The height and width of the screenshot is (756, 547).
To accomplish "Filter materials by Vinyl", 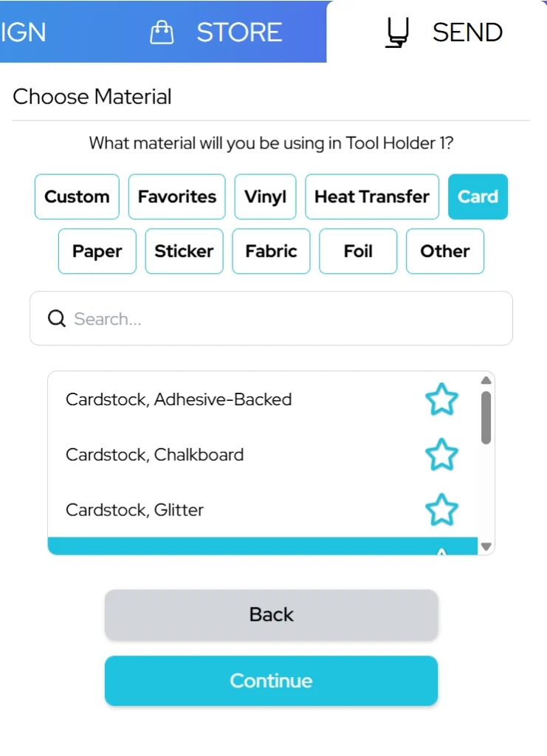I will (x=266, y=197).
